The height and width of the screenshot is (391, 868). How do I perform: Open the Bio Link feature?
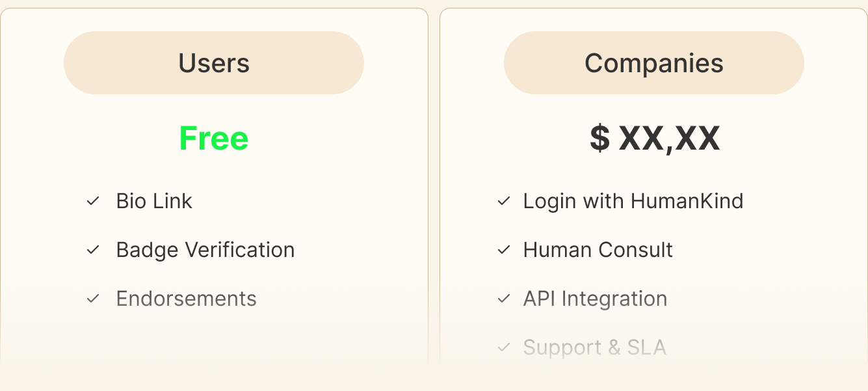pyautogui.click(x=154, y=201)
